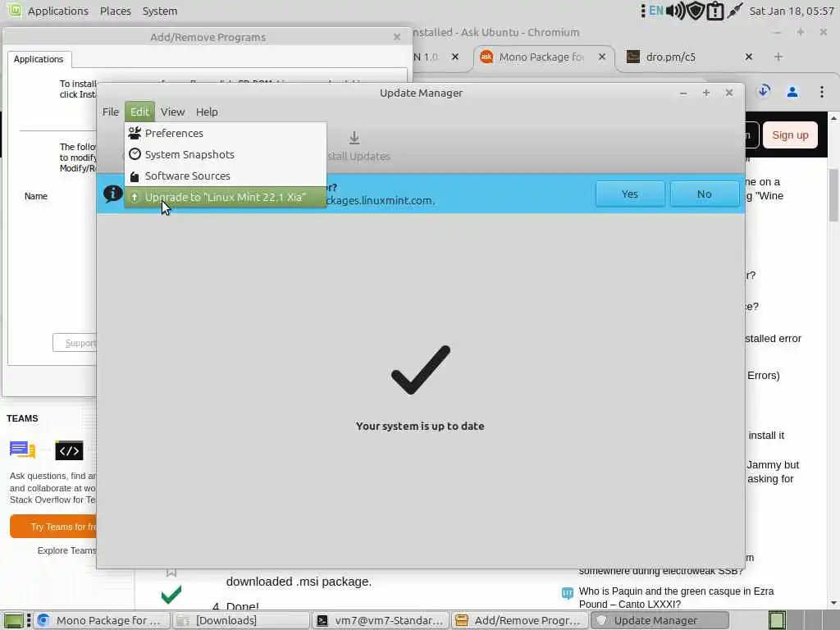Screen dimensions: 840x630
Task: Click the Name column header in Add/Remove Programs
Action: tap(36, 196)
